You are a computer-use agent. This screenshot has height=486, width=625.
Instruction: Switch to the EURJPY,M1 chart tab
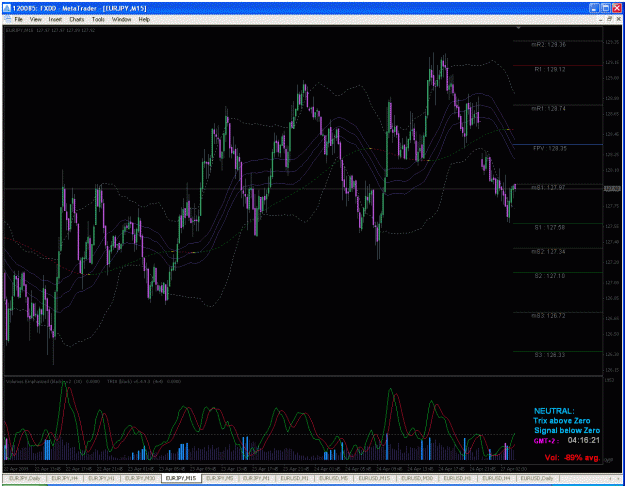(x=256, y=478)
